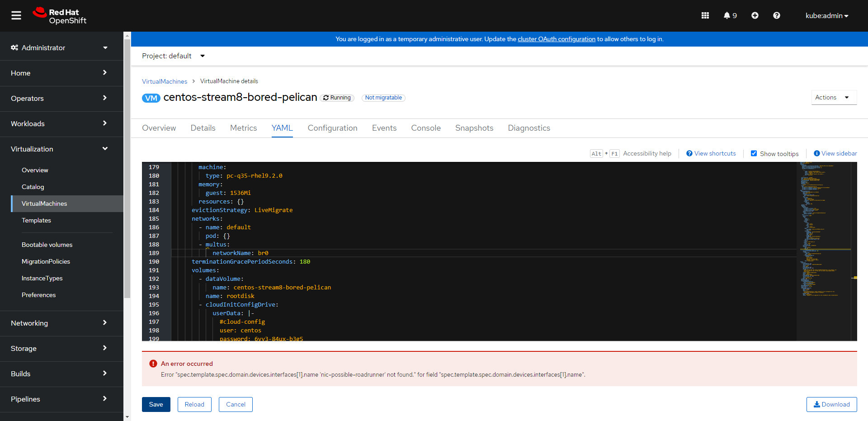Click the Accessibility help link

[x=647, y=153]
